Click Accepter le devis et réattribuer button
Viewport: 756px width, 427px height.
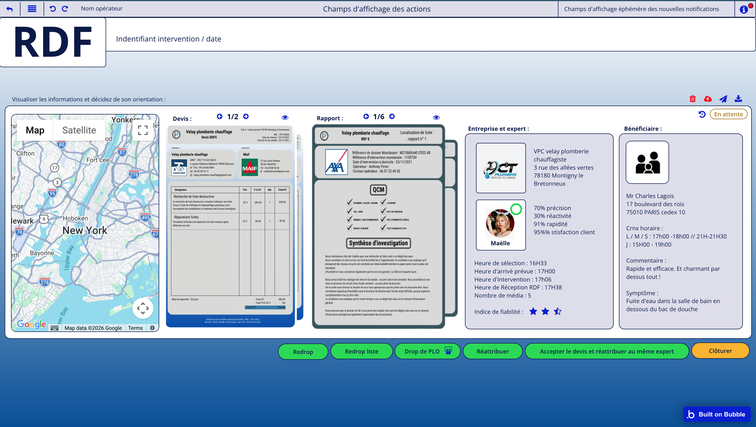pos(607,351)
